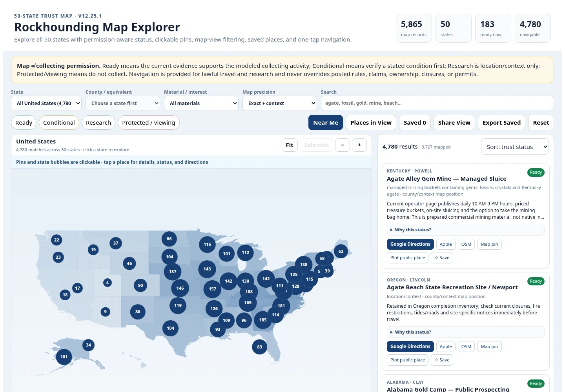
Task: Change the Sort: trust status dropdown
Action: coord(515,147)
